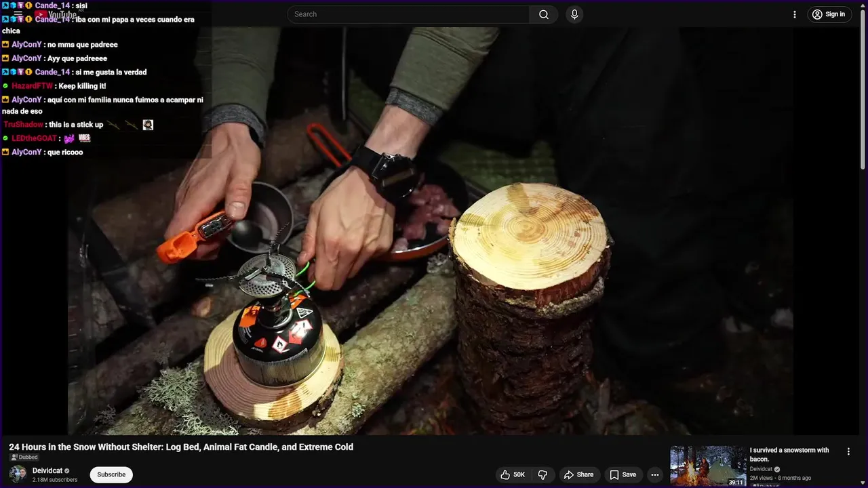The height and width of the screenshot is (488, 868).
Task: Open the suggested snowstorm video thumbnail
Action: pyautogui.click(x=708, y=466)
